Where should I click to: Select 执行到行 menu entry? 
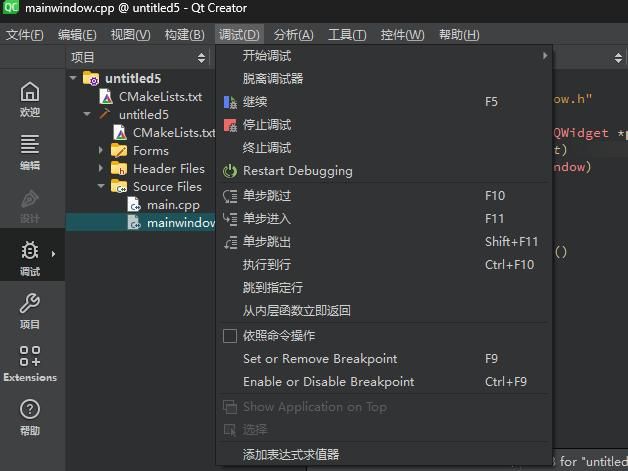click(x=384, y=265)
